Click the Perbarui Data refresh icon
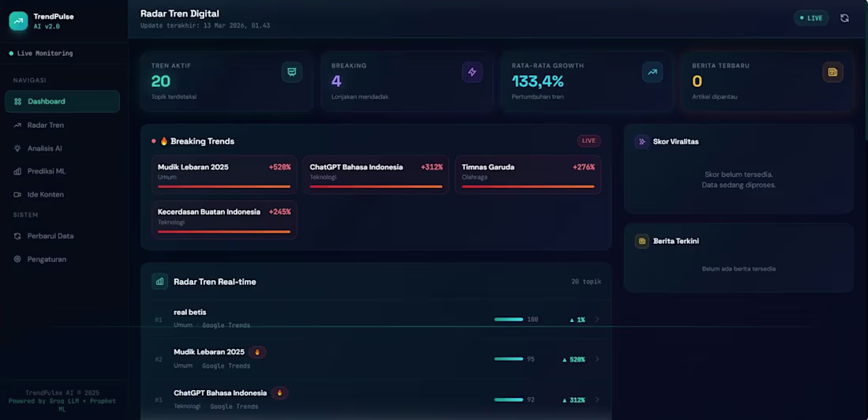 pos(17,236)
